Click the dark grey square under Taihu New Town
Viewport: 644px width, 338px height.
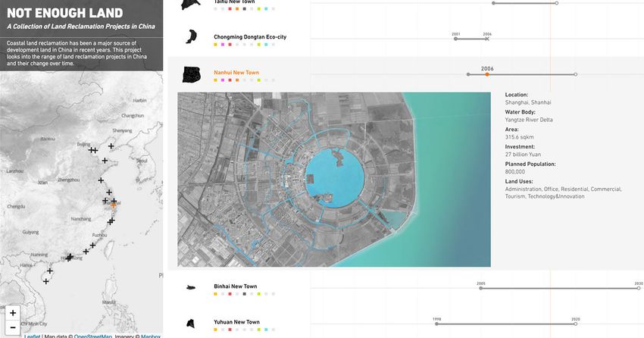[x=245, y=8]
